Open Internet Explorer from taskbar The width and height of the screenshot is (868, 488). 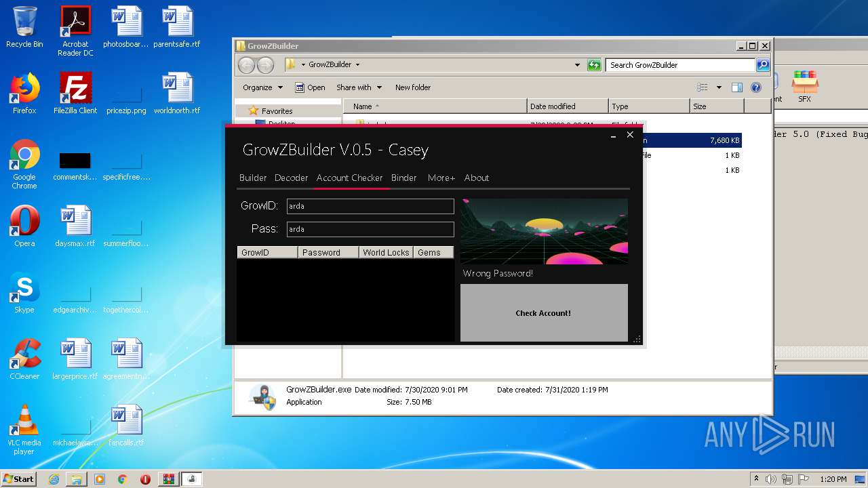point(54,479)
